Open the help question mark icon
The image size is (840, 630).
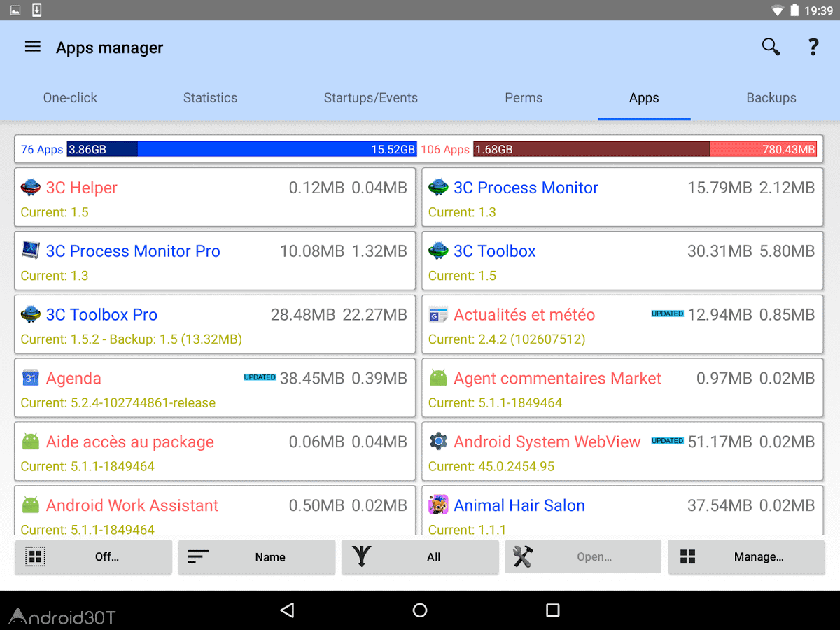click(x=813, y=47)
